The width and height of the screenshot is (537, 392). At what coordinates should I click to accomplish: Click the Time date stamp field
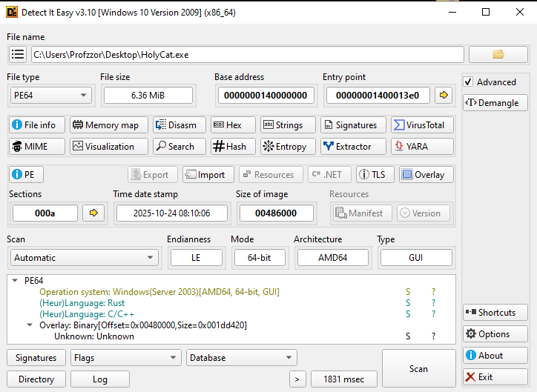(171, 213)
